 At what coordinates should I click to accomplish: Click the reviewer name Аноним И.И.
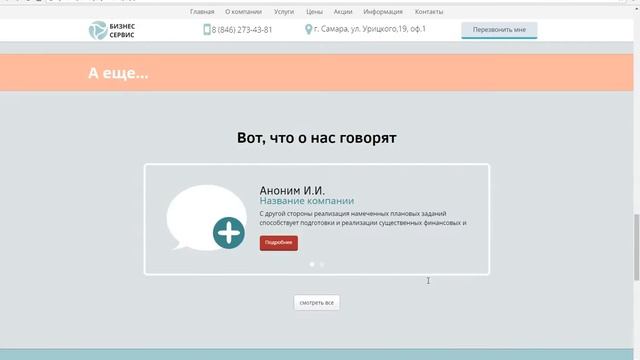point(292,190)
